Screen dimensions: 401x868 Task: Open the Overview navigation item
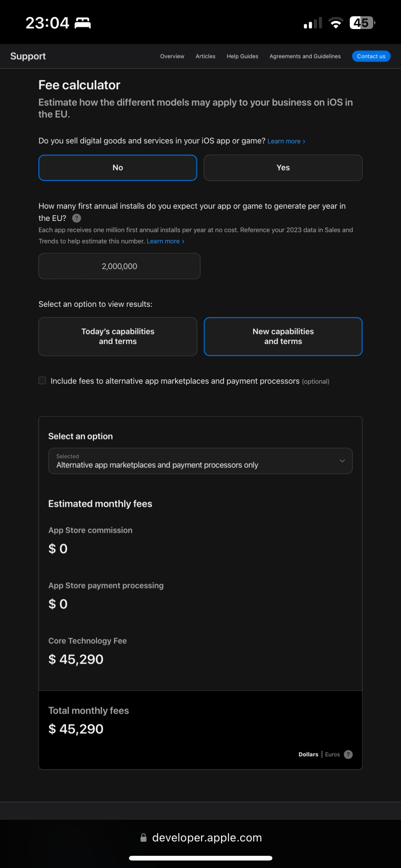172,56
